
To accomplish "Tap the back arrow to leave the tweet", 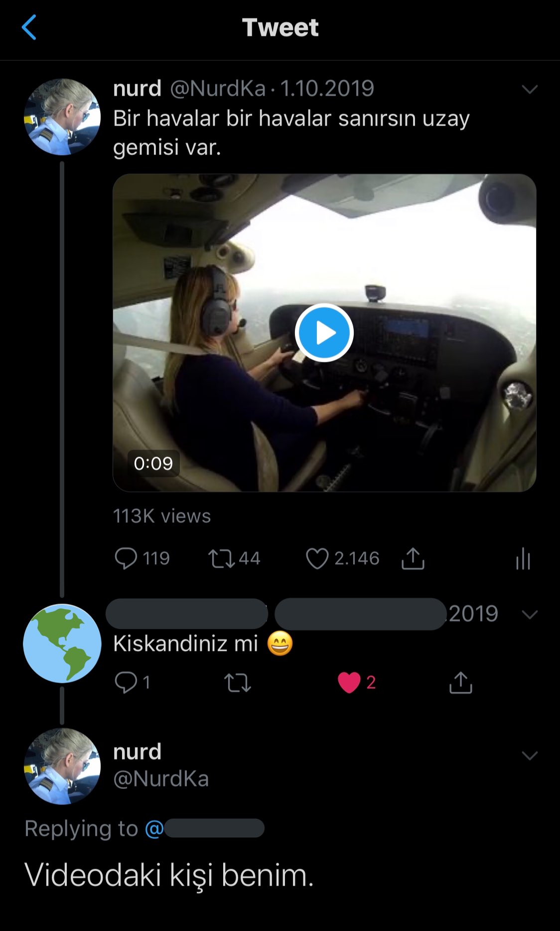I will click(x=29, y=27).
